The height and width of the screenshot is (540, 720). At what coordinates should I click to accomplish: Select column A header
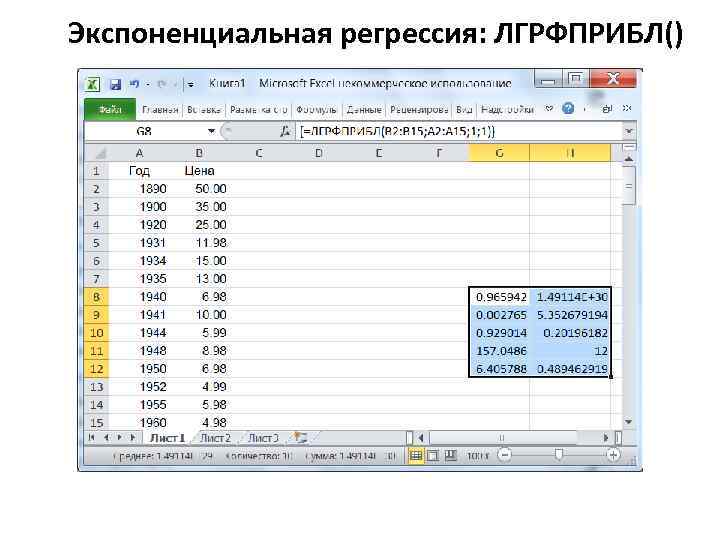(140, 153)
